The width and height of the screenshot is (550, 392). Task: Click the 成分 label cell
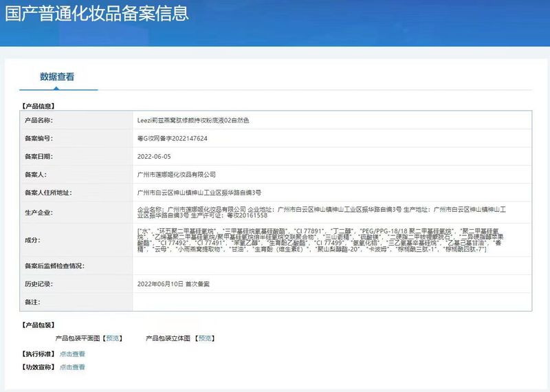click(76, 240)
